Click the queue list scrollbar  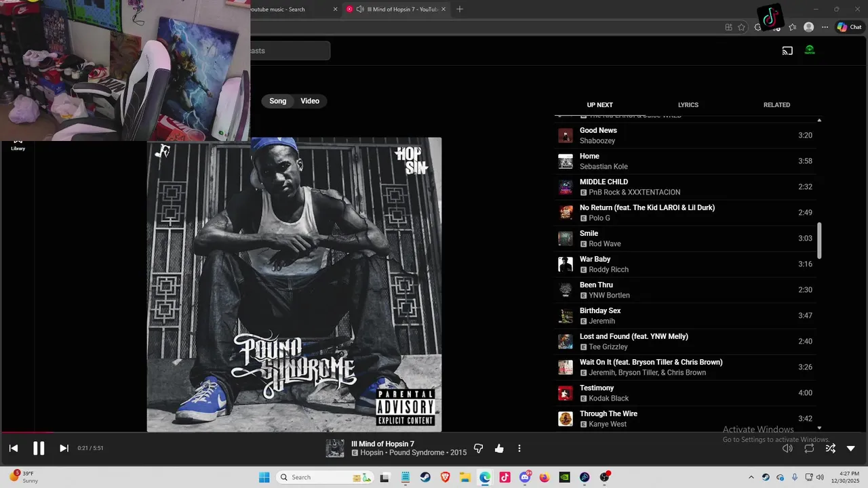click(819, 241)
